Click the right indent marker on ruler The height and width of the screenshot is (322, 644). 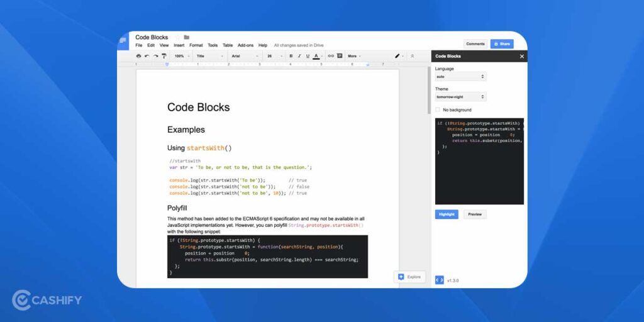367,65
